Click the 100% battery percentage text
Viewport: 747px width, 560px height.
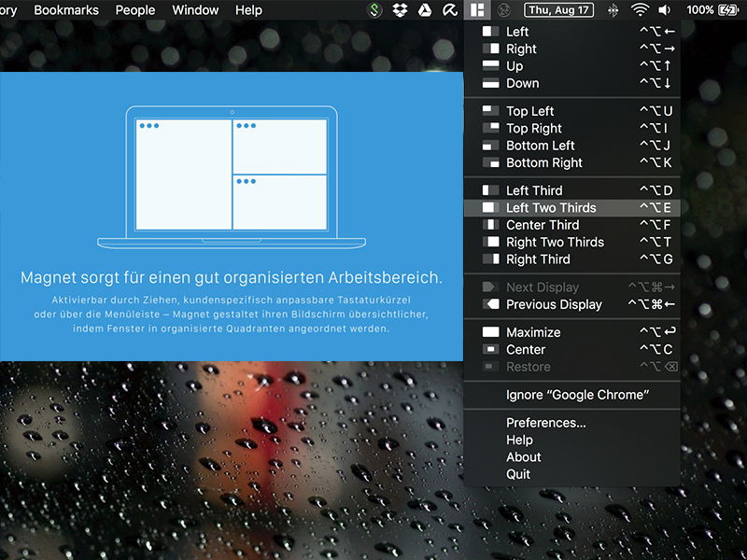point(699,10)
